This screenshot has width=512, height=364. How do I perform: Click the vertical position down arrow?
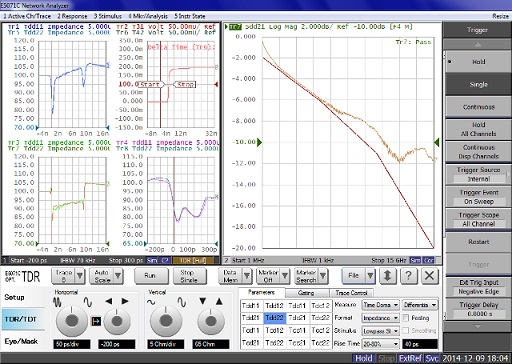(x=203, y=302)
